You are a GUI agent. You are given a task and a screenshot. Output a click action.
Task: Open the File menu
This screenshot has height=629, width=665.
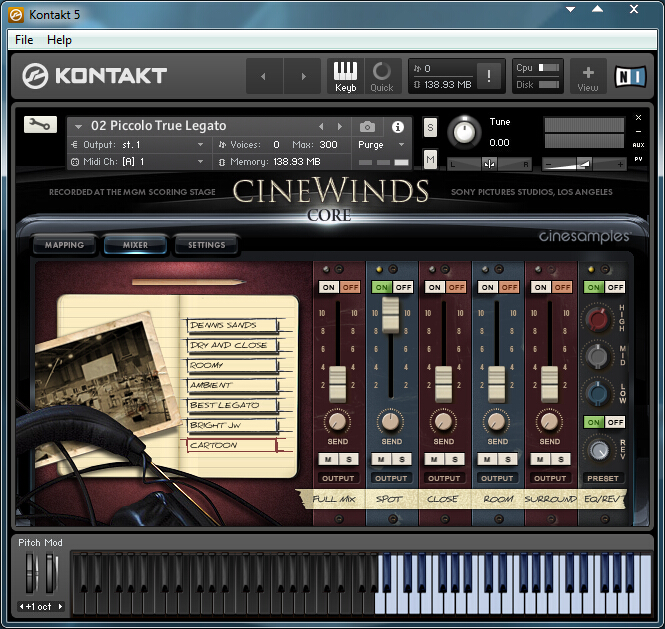click(24, 40)
